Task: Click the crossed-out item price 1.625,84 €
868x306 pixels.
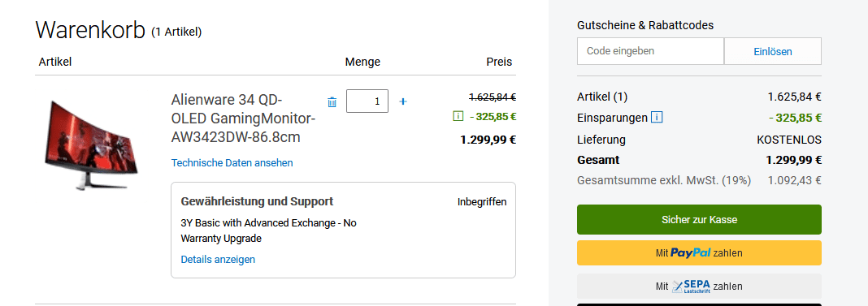Action: 493,97
